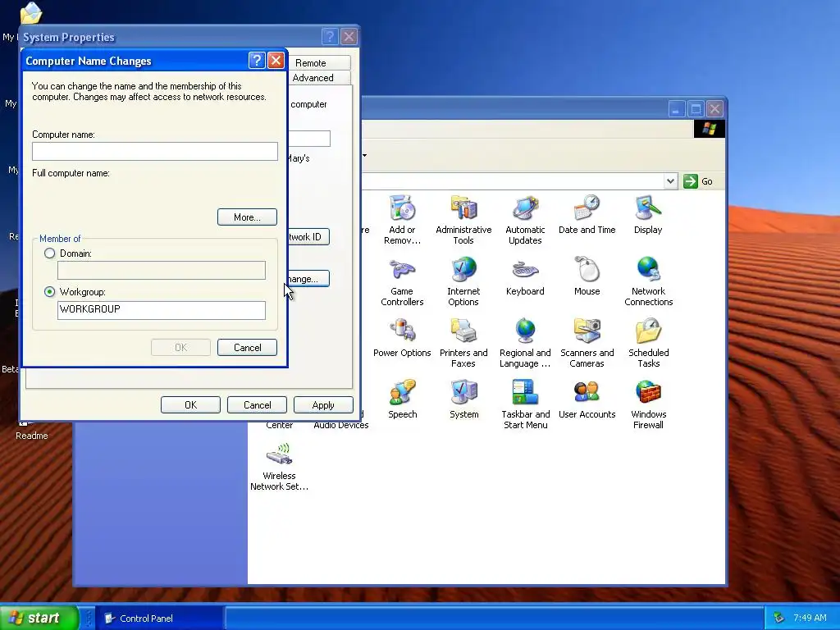Image resolution: width=840 pixels, height=630 pixels.
Task: Open Automatic Updates icon
Action: [525, 220]
